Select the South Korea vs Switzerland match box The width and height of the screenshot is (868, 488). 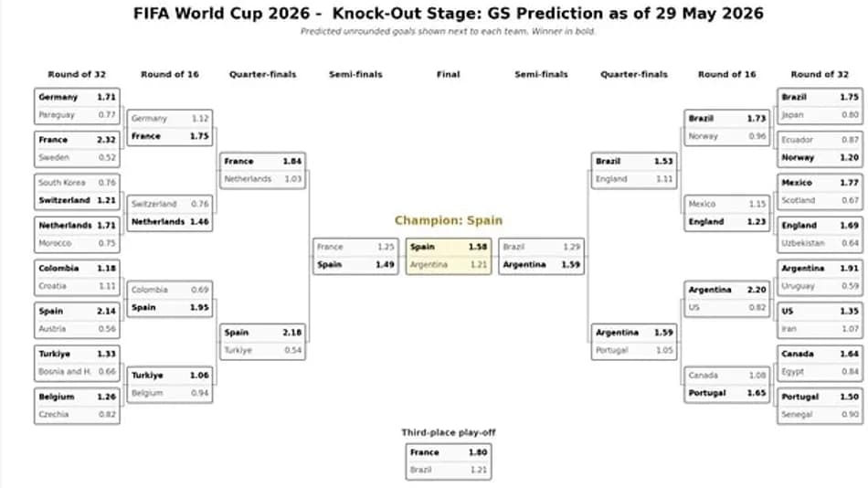[x=77, y=192]
